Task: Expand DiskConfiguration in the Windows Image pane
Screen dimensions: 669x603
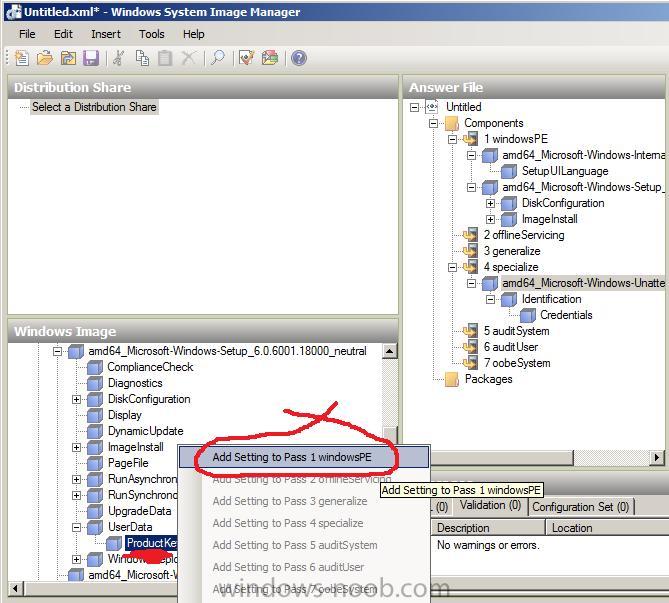Action: [x=76, y=399]
